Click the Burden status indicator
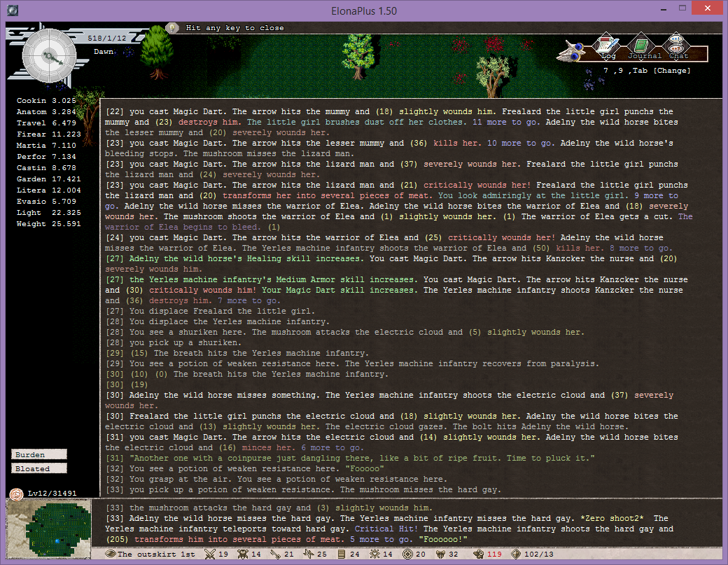 tap(39, 454)
